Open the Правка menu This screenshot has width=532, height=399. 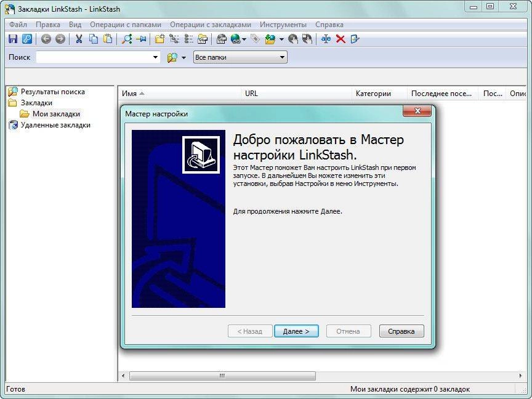(x=48, y=25)
